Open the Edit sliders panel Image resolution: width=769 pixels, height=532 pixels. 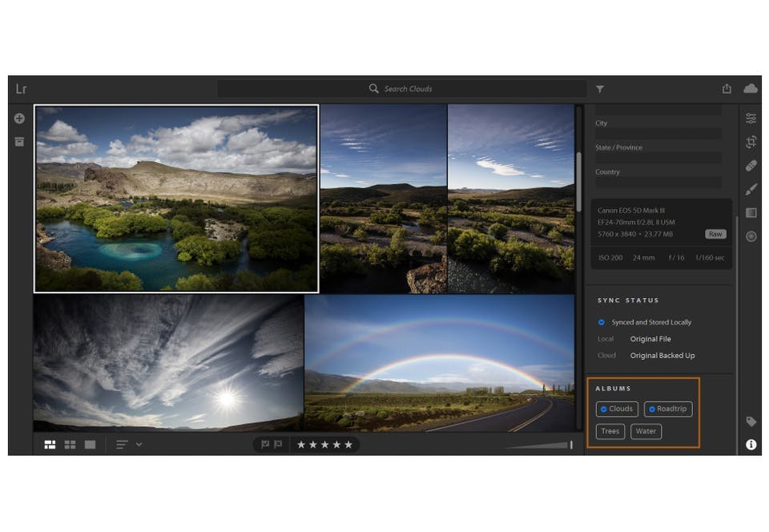point(751,119)
